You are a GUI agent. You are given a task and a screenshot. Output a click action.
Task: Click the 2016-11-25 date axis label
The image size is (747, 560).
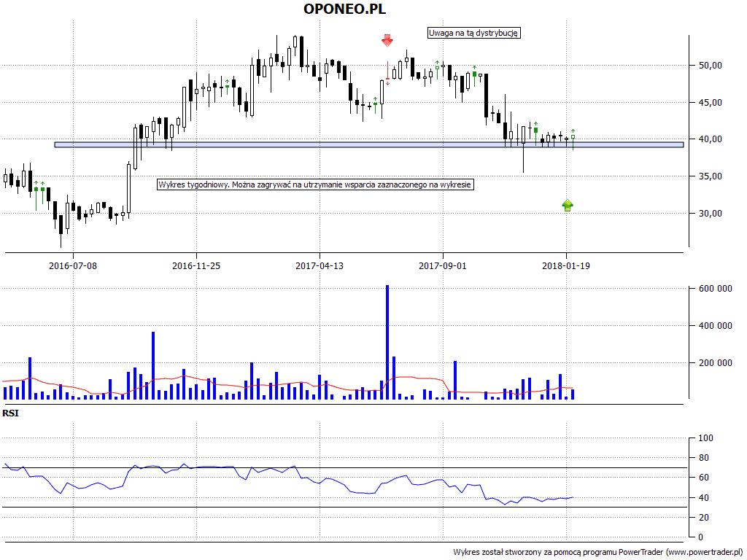tap(196, 265)
